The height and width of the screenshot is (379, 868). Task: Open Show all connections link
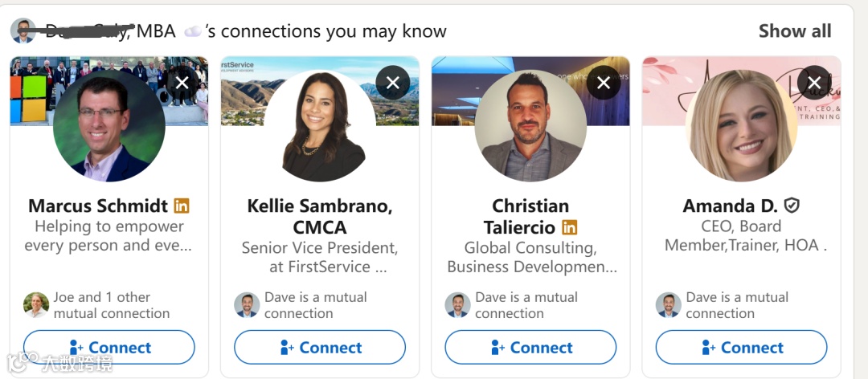795,31
